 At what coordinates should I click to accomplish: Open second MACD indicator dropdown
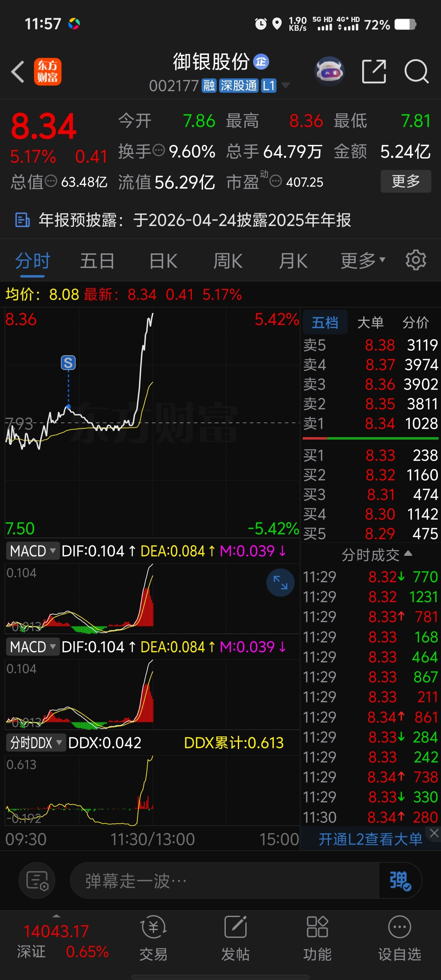[x=33, y=647]
